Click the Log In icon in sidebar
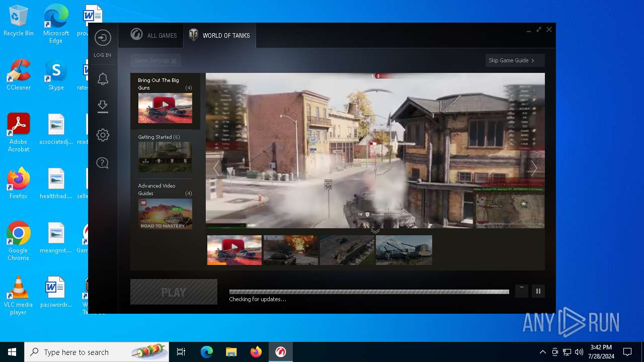Image resolution: width=644 pixels, height=362 pixels. [x=103, y=38]
